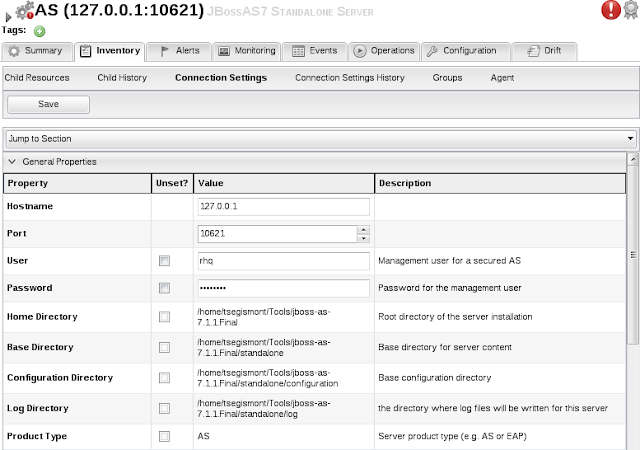Click the Description column header
Viewport: 640px width, 450px height.
[500, 183]
